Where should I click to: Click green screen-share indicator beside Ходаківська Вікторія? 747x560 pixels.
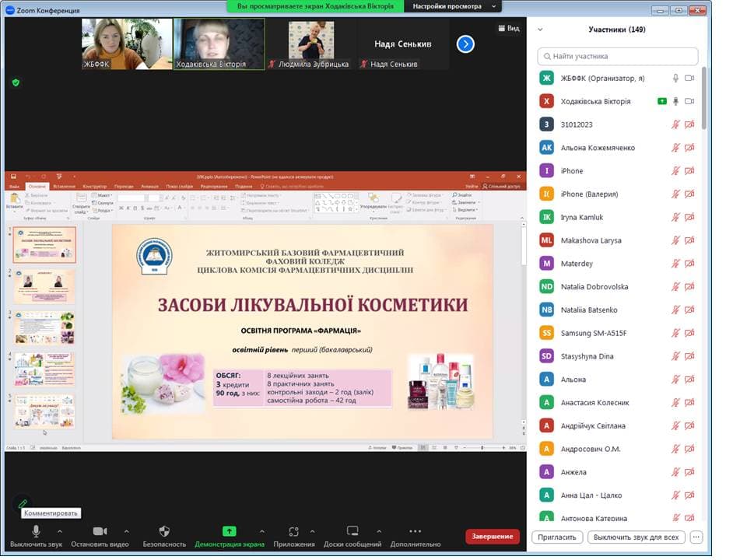[x=661, y=101]
